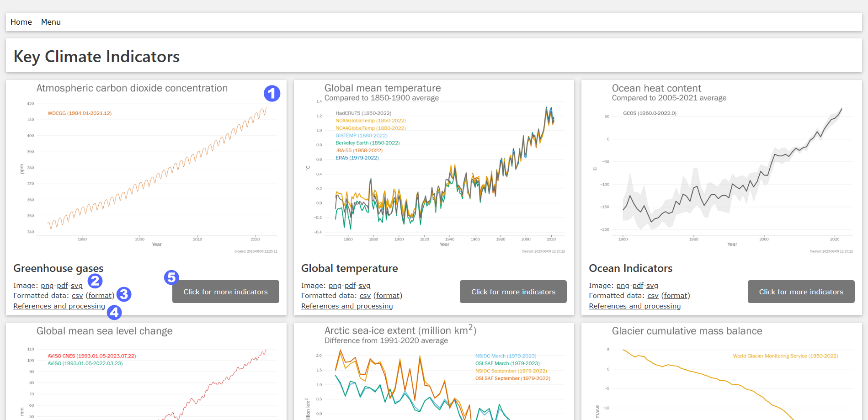Open the Ocean Indicators svg link
The image size is (868, 420).
click(x=652, y=286)
